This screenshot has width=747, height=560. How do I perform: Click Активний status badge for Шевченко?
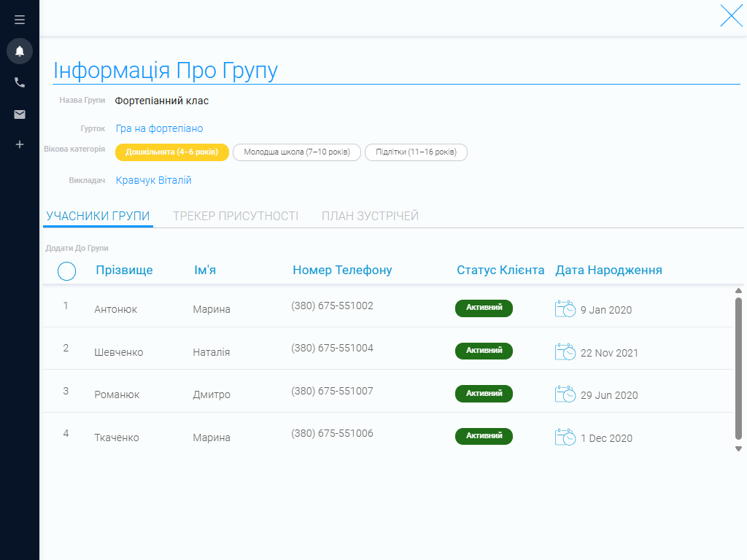point(484,351)
